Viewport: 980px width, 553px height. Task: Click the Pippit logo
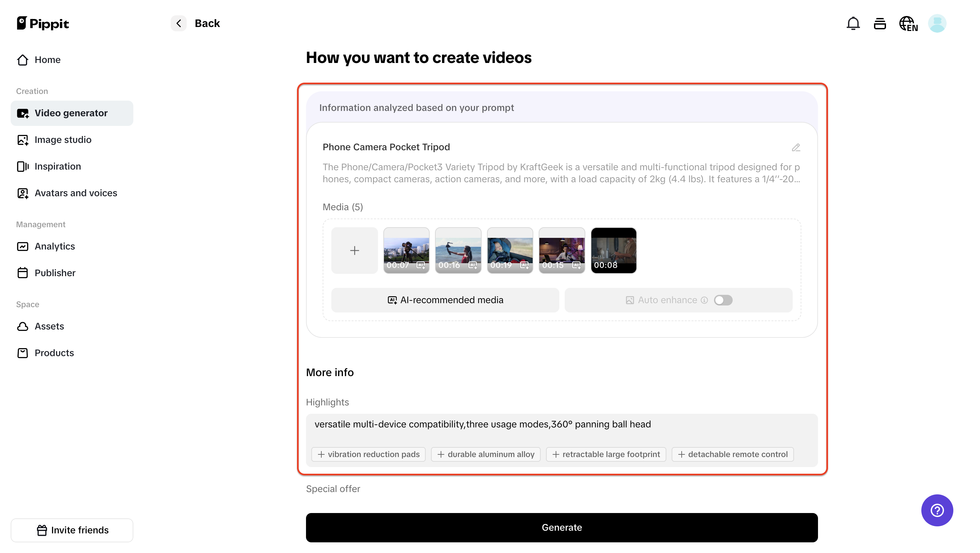click(x=42, y=23)
